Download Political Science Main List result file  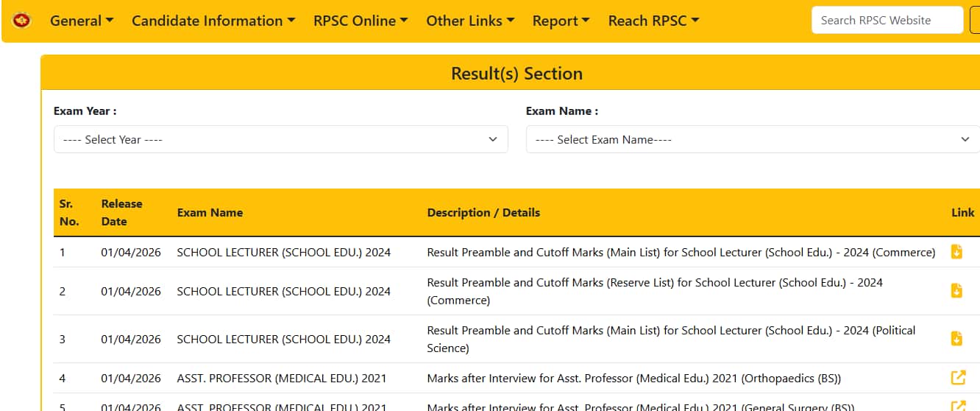point(956,339)
